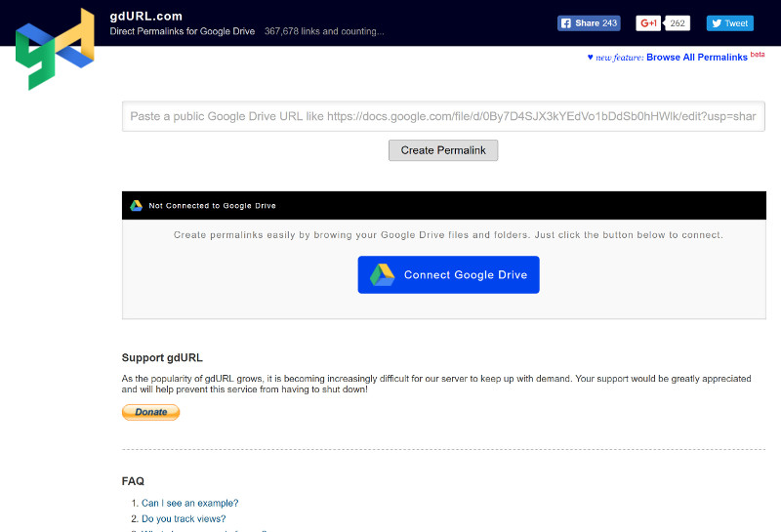Image resolution: width=781 pixels, height=532 pixels.
Task: Tweet this page via Twitter button
Action: (x=729, y=22)
